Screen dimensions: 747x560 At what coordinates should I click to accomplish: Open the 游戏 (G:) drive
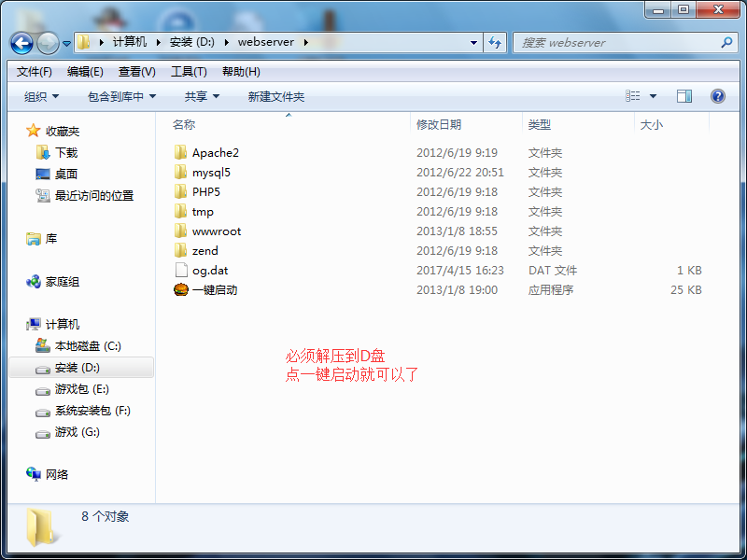[x=77, y=432]
